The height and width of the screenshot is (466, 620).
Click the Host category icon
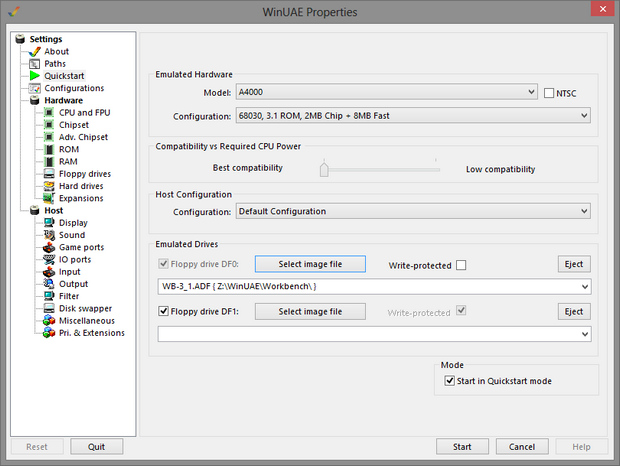35,210
